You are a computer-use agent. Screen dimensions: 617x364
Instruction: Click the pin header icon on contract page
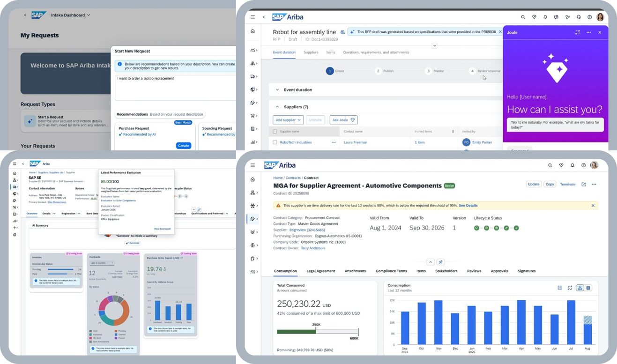click(440, 262)
